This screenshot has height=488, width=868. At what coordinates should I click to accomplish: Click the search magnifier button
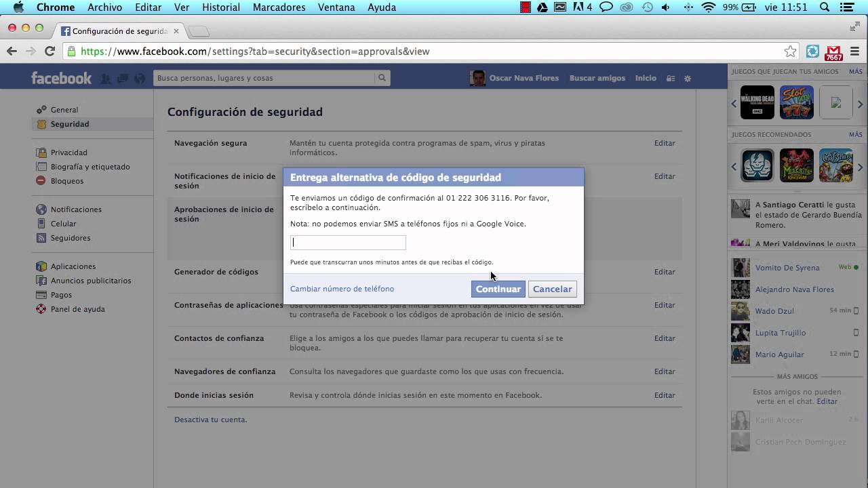click(382, 78)
